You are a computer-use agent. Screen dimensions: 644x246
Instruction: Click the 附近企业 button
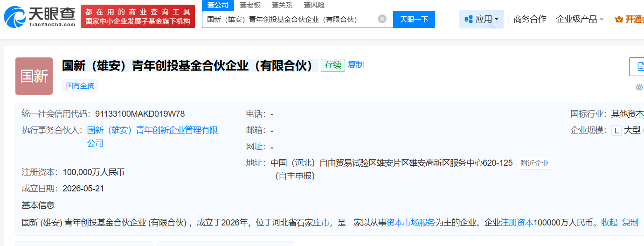534,163
